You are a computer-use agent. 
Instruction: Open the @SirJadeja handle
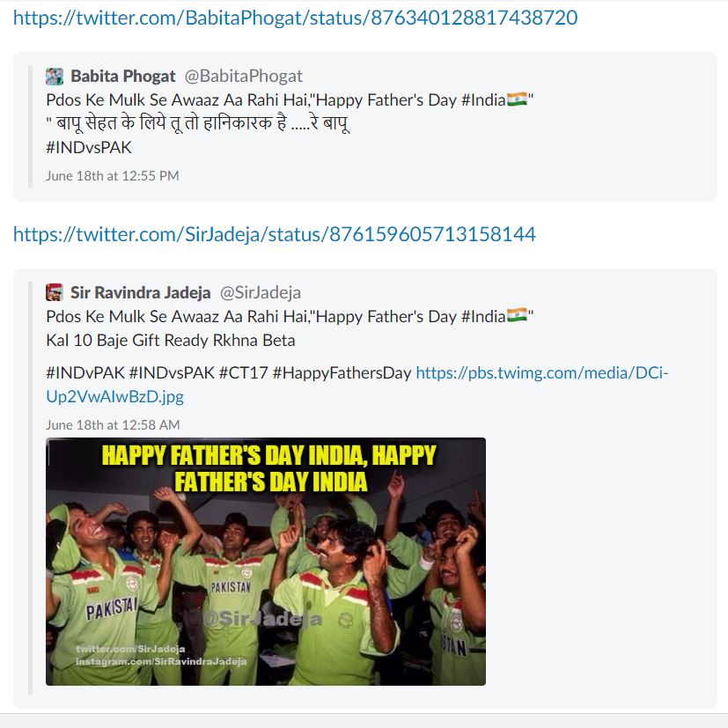click(x=261, y=292)
